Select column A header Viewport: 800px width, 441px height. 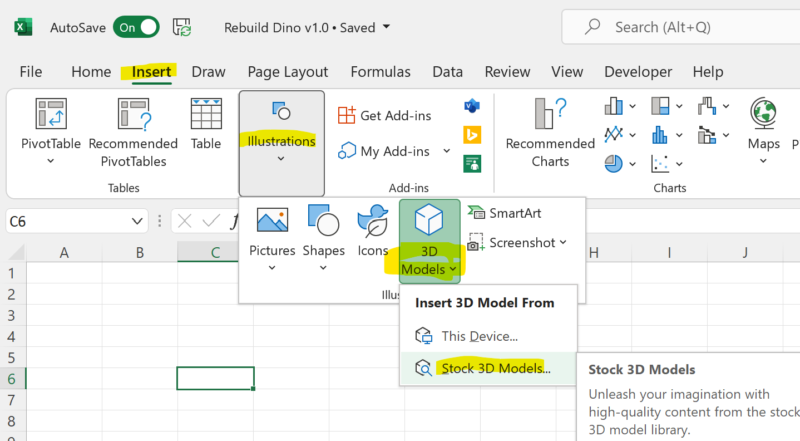pyautogui.click(x=64, y=253)
